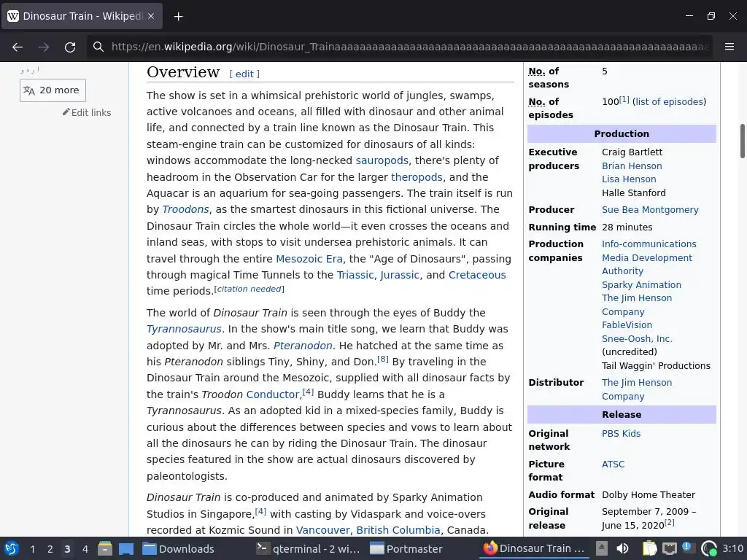
Task: Open the Jurassic link
Action: pos(400,275)
